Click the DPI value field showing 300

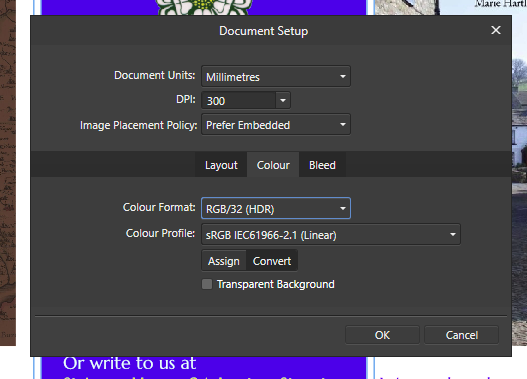coord(238,100)
